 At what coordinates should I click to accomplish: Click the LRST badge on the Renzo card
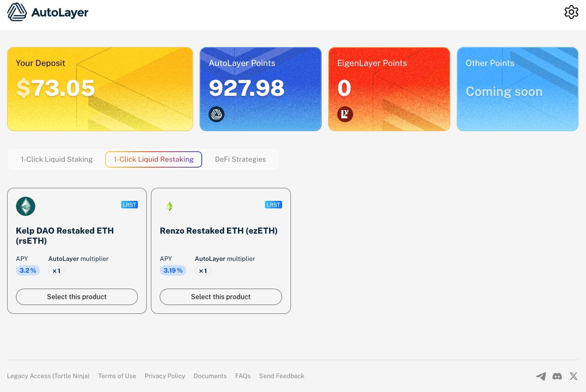pos(273,205)
